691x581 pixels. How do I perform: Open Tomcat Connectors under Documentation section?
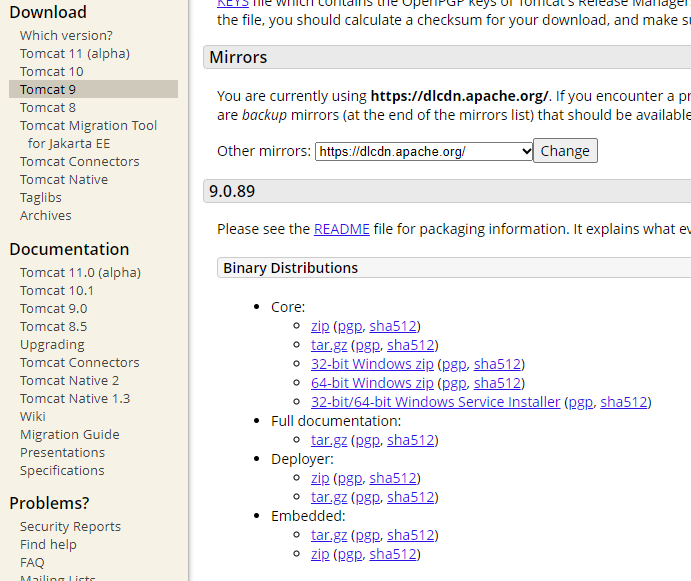tap(79, 362)
